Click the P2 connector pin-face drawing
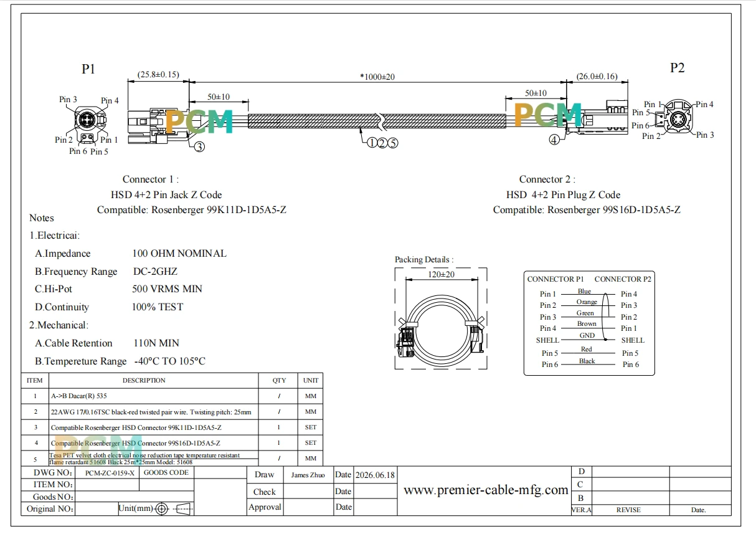Viewport: 756px width, 534px height. [x=675, y=118]
